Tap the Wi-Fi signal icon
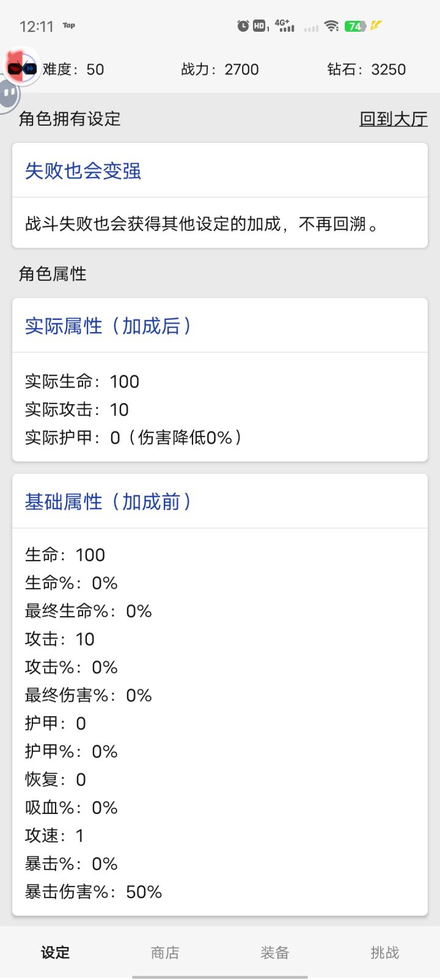 click(x=331, y=26)
